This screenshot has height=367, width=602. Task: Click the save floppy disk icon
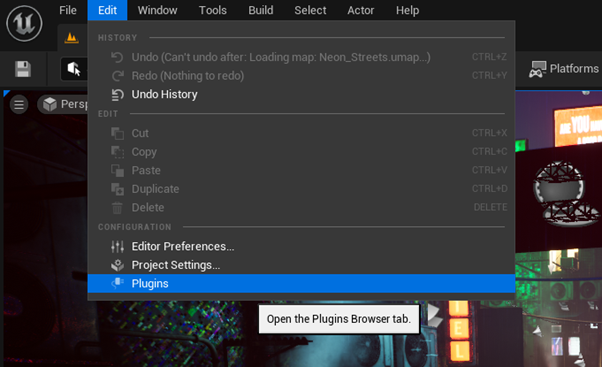[x=23, y=69]
